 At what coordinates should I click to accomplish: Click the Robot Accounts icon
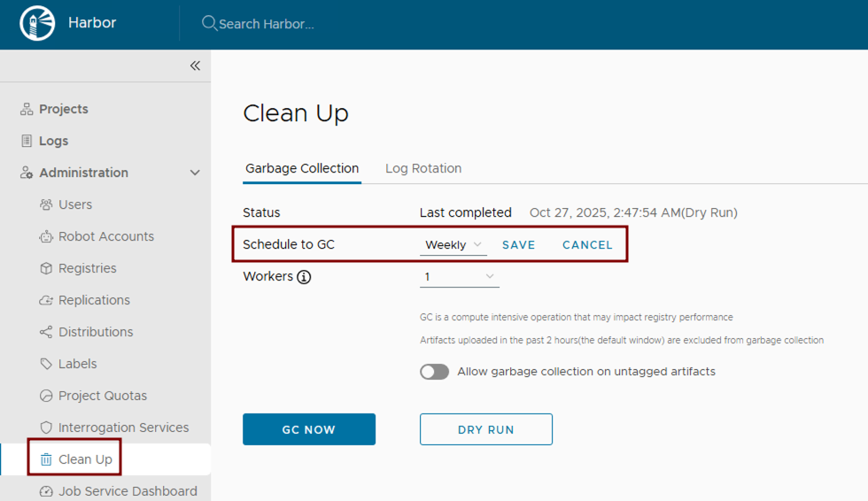coord(46,236)
